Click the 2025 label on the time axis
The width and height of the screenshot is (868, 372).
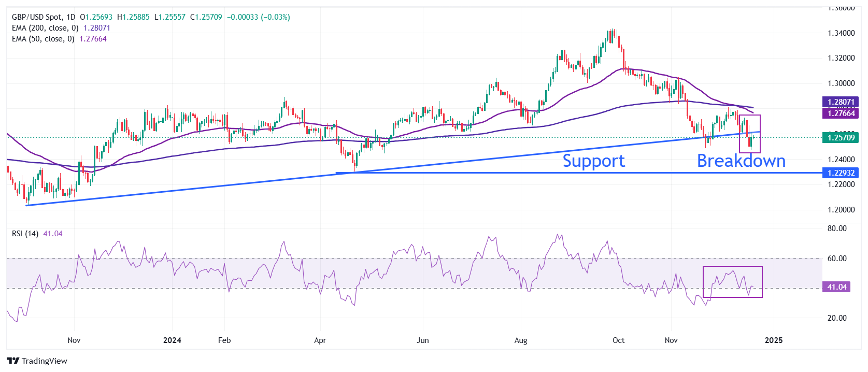coord(774,340)
